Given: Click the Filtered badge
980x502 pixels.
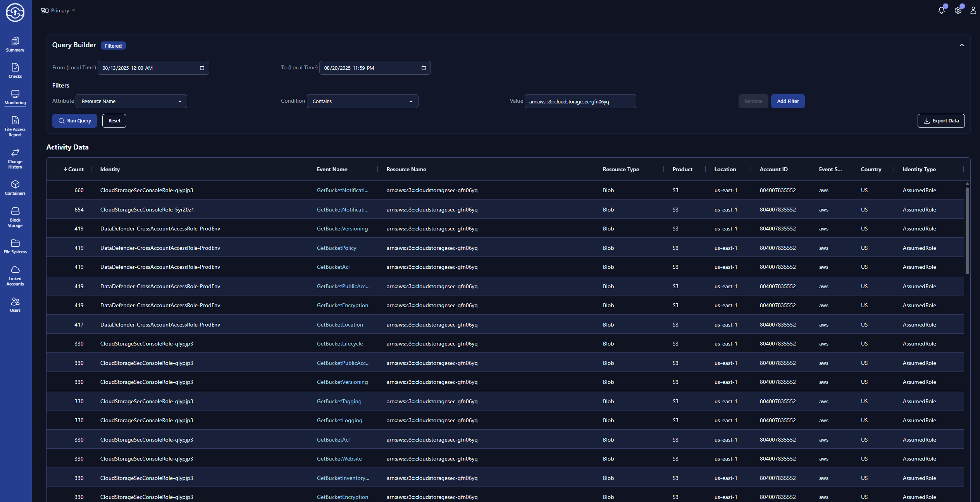Looking at the screenshot, I should [113, 46].
